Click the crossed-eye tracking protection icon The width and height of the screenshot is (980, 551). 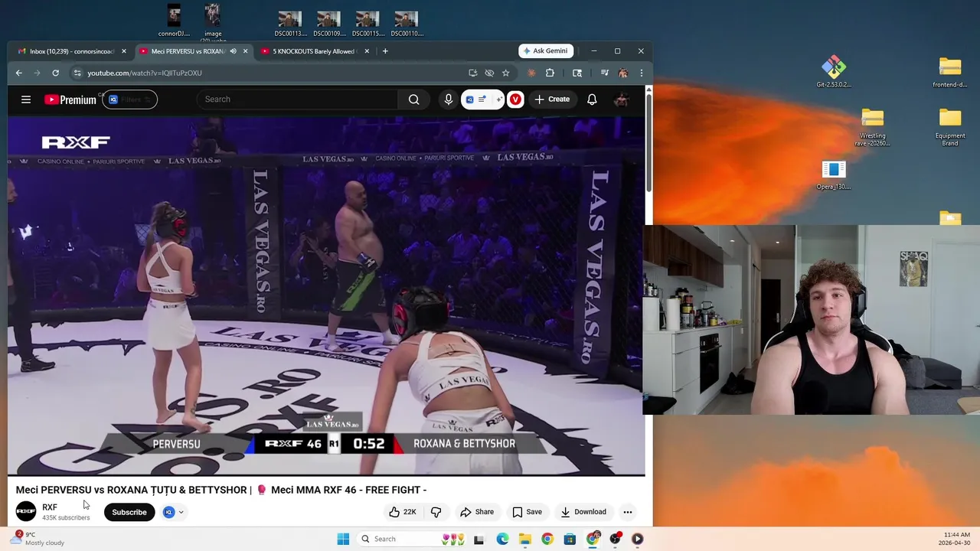coord(489,73)
